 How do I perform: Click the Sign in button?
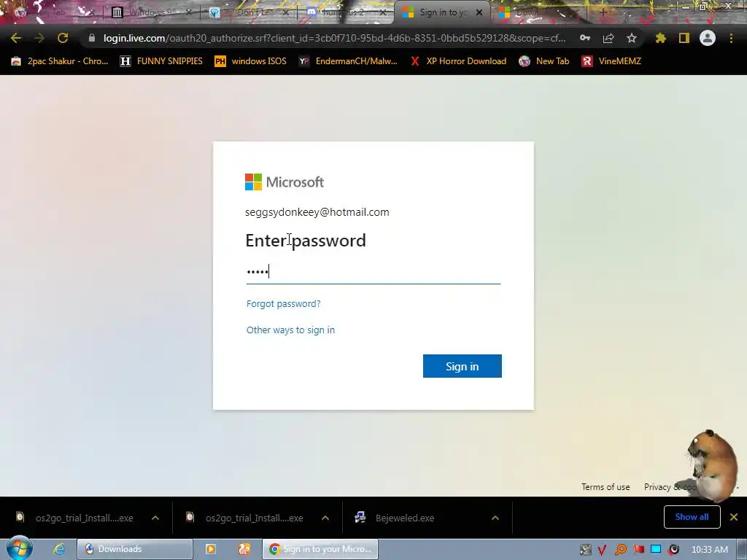point(462,366)
